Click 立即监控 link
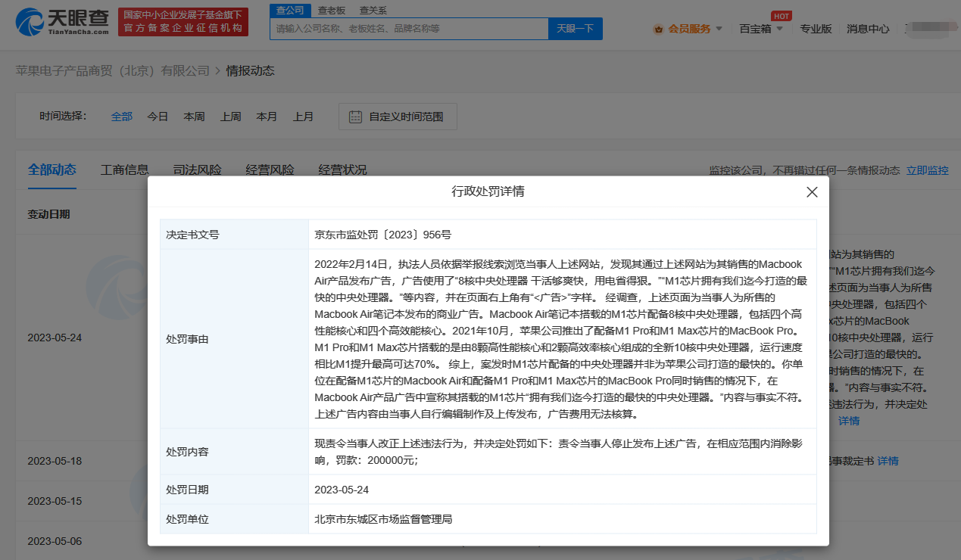The width and height of the screenshot is (961, 560). pyautogui.click(x=928, y=170)
